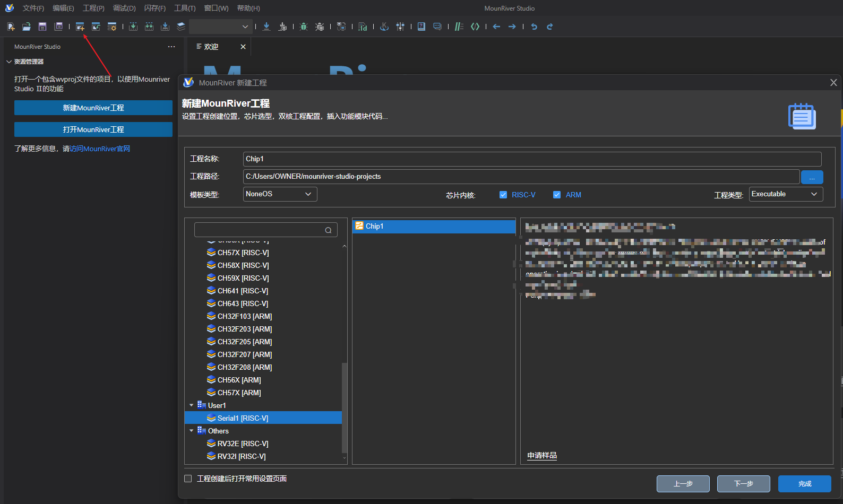Click the chip tree vertical scrollbar thumb
843x504 pixels.
click(x=344, y=407)
